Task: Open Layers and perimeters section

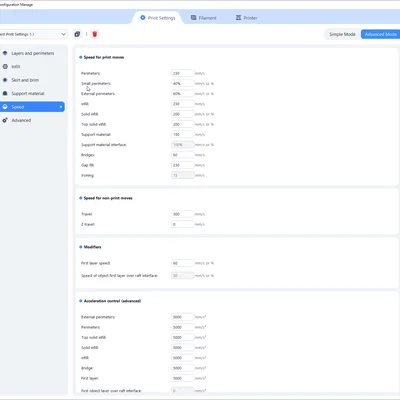Action: pyautogui.click(x=32, y=53)
